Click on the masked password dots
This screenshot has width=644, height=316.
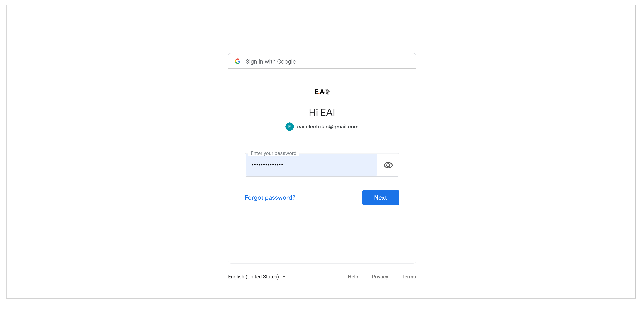pyautogui.click(x=267, y=165)
